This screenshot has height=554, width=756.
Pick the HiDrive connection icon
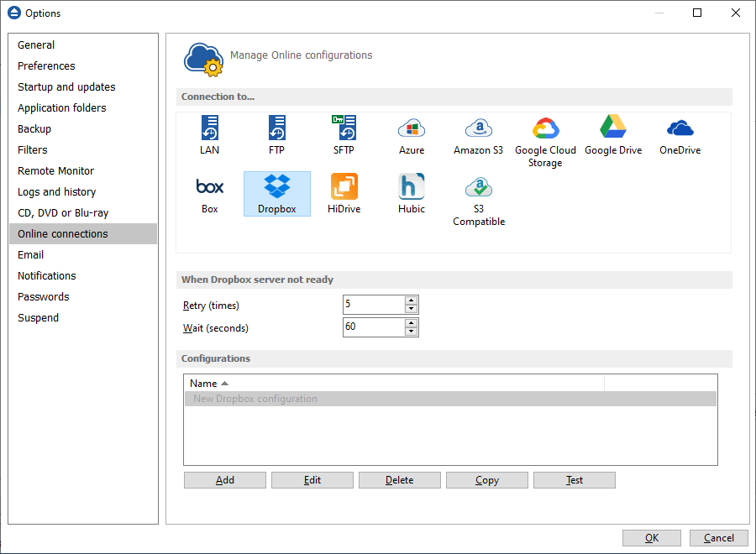(x=344, y=194)
